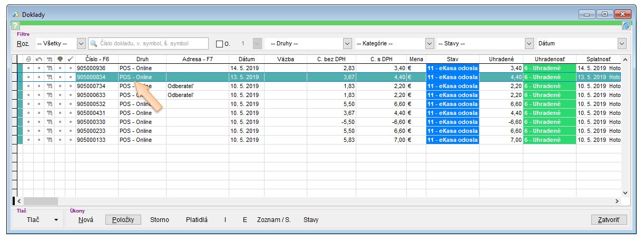Click cart icon in row 905000936
The width and height of the screenshot is (644, 241).
pyautogui.click(x=50, y=68)
